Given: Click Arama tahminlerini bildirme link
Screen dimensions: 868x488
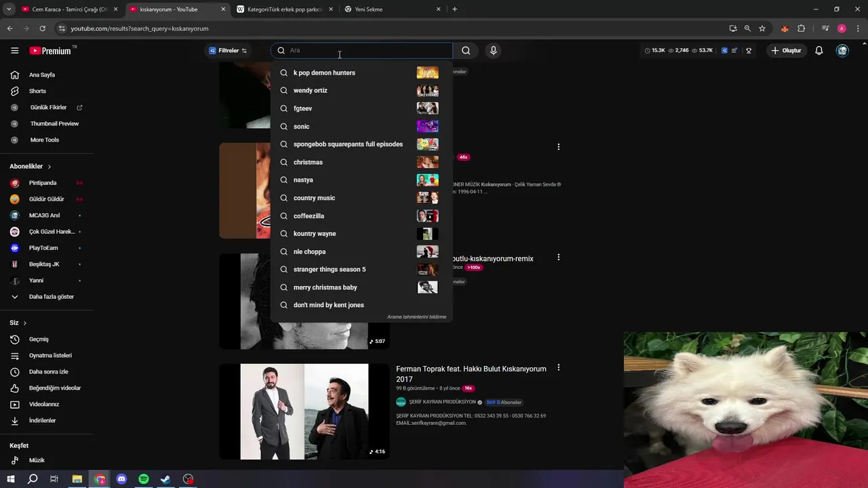Looking at the screenshot, I should click(416, 317).
